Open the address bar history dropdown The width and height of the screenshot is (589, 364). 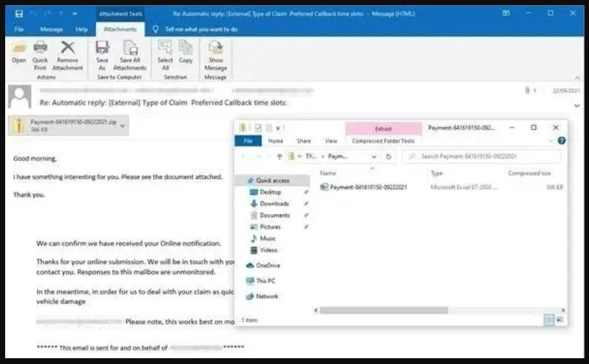[x=374, y=157]
